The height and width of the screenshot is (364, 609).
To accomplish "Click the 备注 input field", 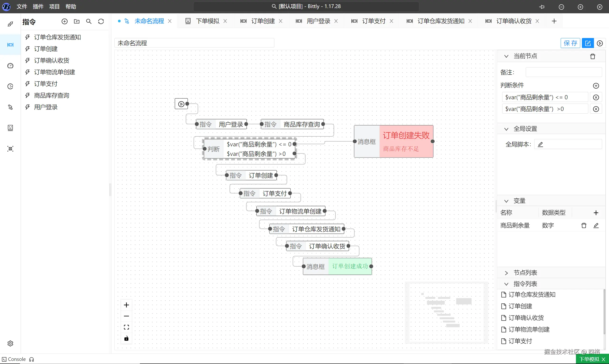I will (x=563, y=72).
